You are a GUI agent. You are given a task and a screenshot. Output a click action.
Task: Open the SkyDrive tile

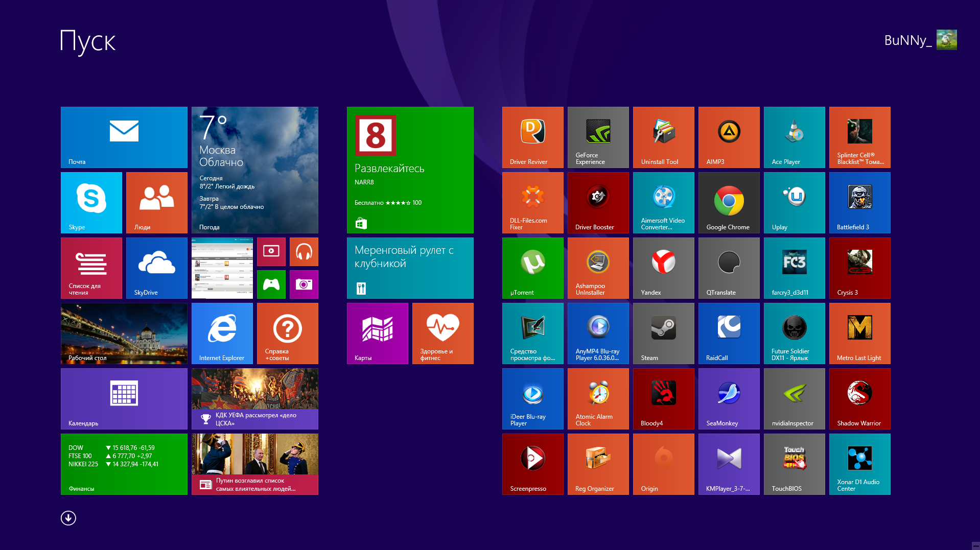157,268
